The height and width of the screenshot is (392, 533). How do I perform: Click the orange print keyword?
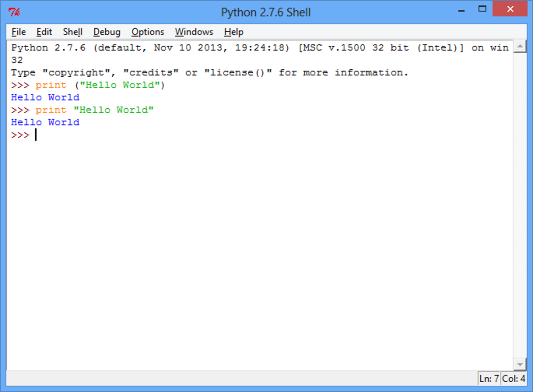51,85
